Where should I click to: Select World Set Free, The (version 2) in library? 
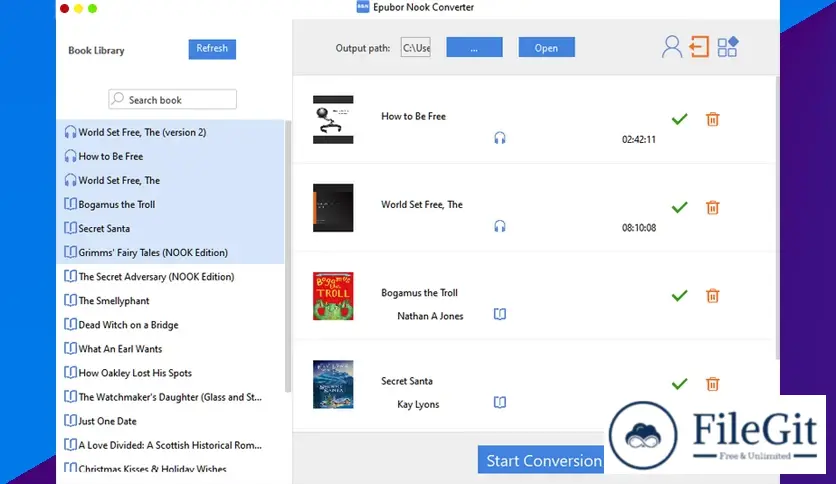point(170,132)
